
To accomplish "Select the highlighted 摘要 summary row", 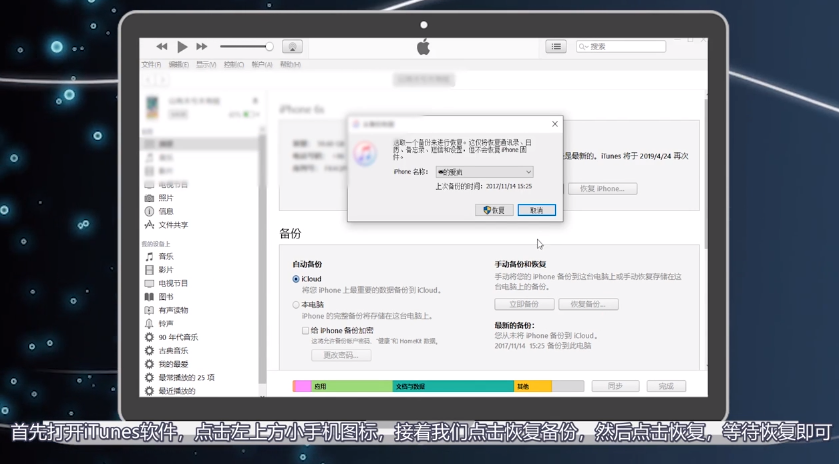I will tap(200, 144).
